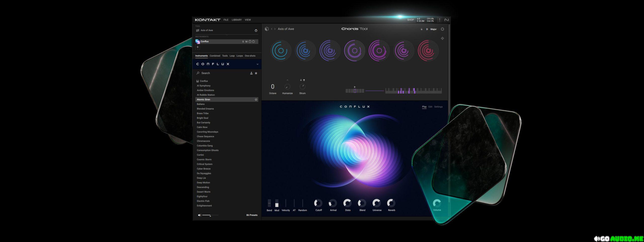
Task: Select the blue second chord circle
Action: coord(305,51)
